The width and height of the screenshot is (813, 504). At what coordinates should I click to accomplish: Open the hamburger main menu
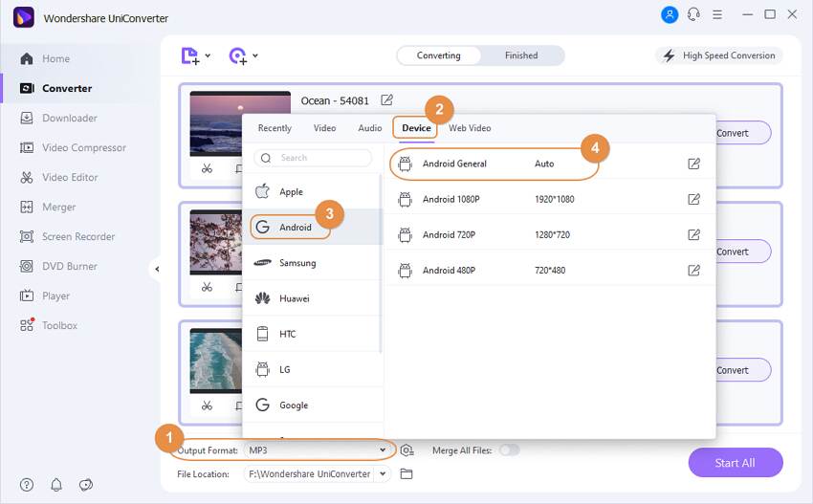click(717, 14)
